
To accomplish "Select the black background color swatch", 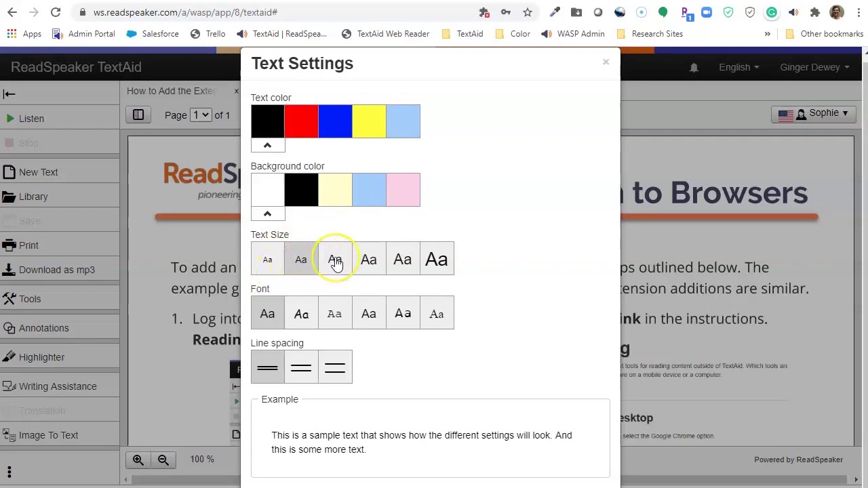I will pyautogui.click(x=302, y=190).
